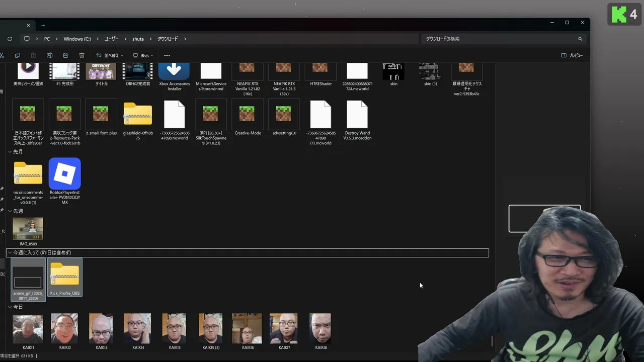This screenshot has height=362, width=644.
Task: Go to PC in the address bar
Action: click(47, 39)
